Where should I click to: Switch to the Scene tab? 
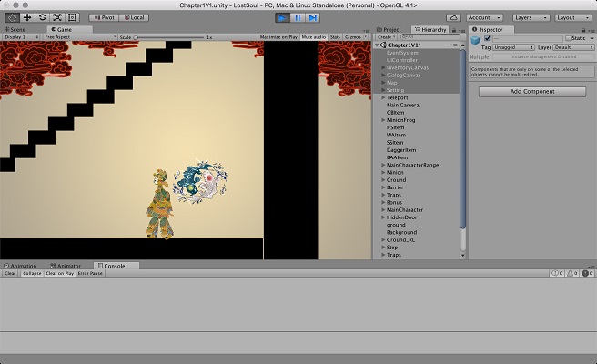[15, 29]
